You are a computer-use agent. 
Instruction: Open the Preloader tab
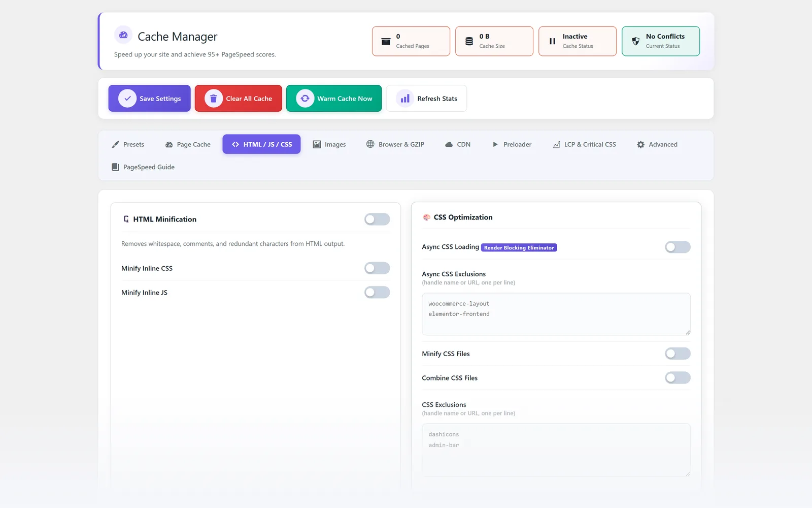[512, 144]
